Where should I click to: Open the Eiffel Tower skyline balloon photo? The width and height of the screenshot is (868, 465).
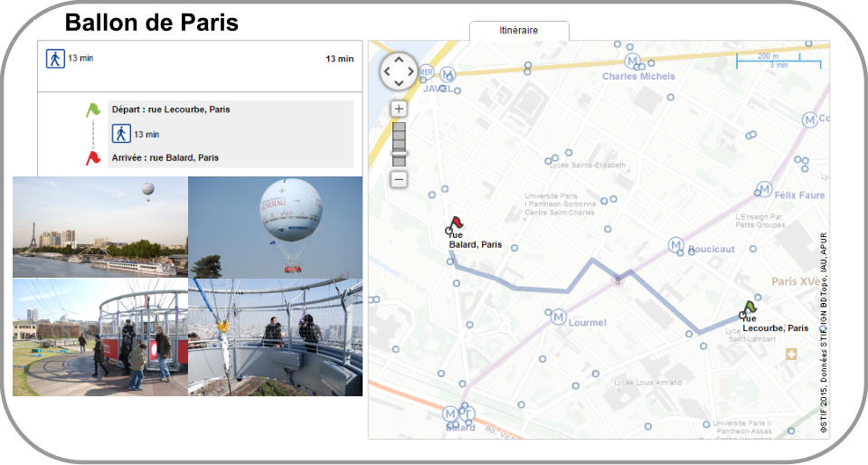click(99, 226)
